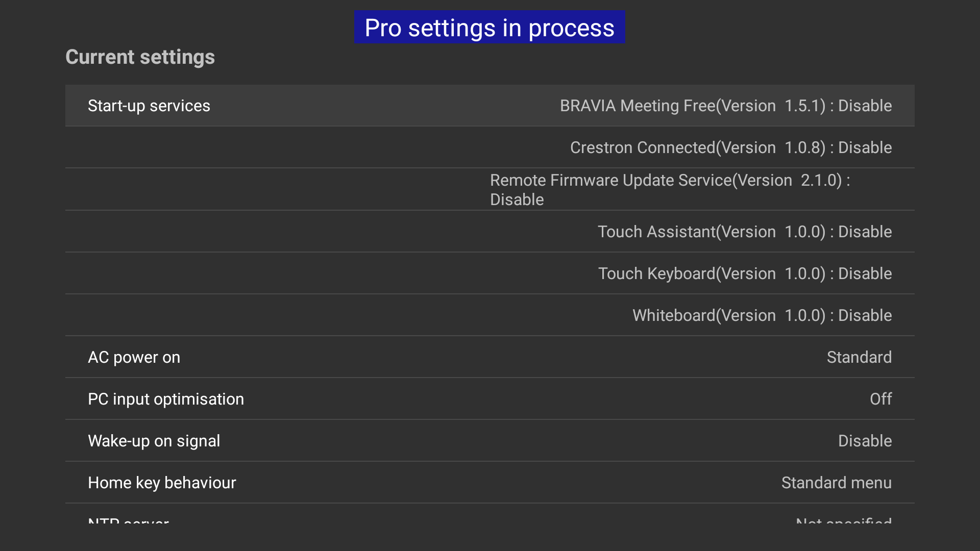
Task: Select the Crestron Connected service row
Action: (730, 147)
